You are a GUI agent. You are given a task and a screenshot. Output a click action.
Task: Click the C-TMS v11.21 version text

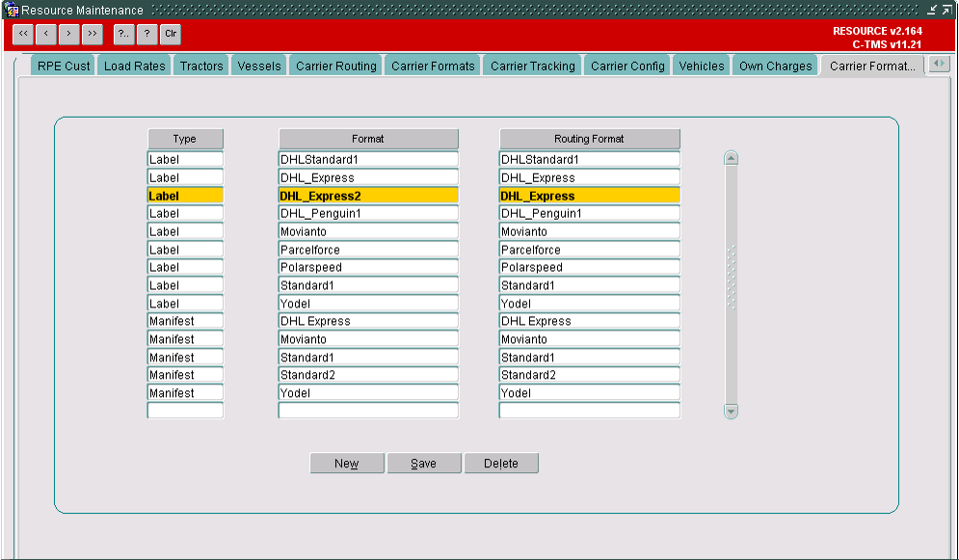[x=887, y=44]
